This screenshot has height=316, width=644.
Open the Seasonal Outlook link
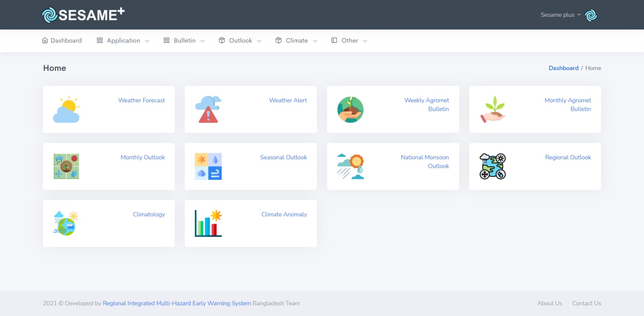pyautogui.click(x=284, y=157)
